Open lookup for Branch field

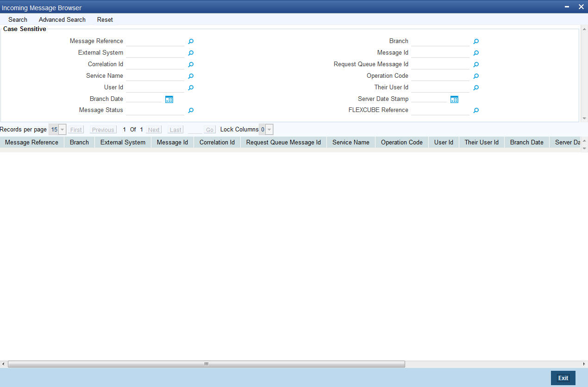pos(476,42)
